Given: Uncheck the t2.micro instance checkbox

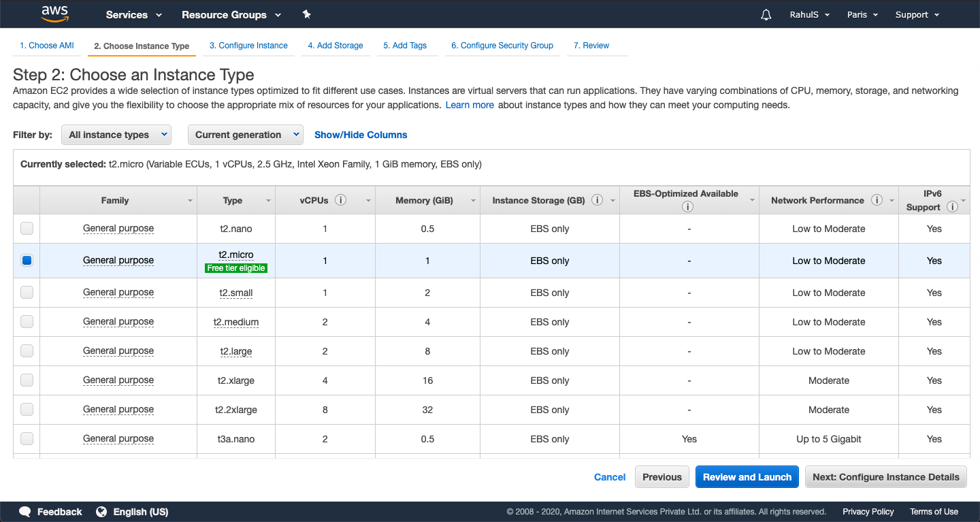Looking at the screenshot, I should click(x=27, y=261).
